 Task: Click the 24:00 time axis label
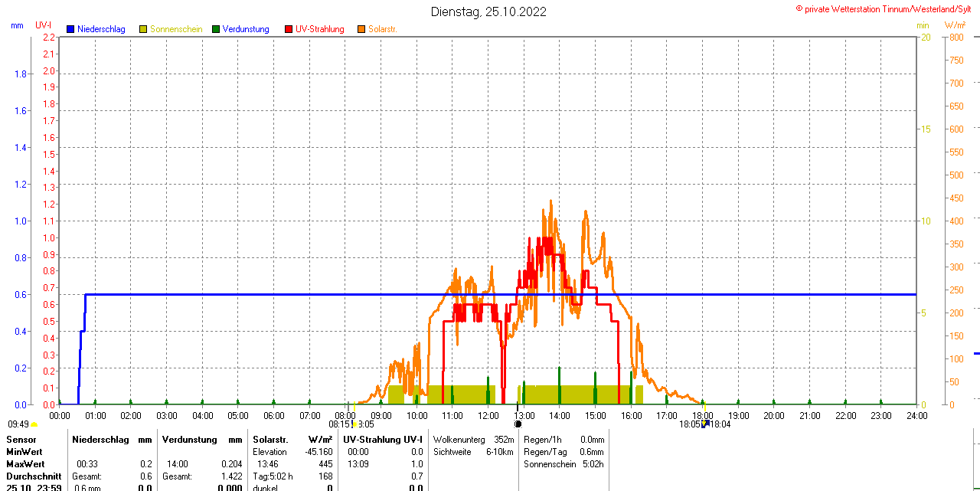[x=916, y=415]
